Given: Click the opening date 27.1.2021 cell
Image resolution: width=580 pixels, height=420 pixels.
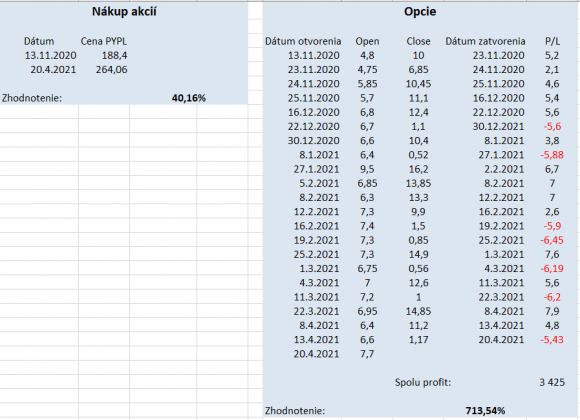Looking at the screenshot, I should coord(316,169).
